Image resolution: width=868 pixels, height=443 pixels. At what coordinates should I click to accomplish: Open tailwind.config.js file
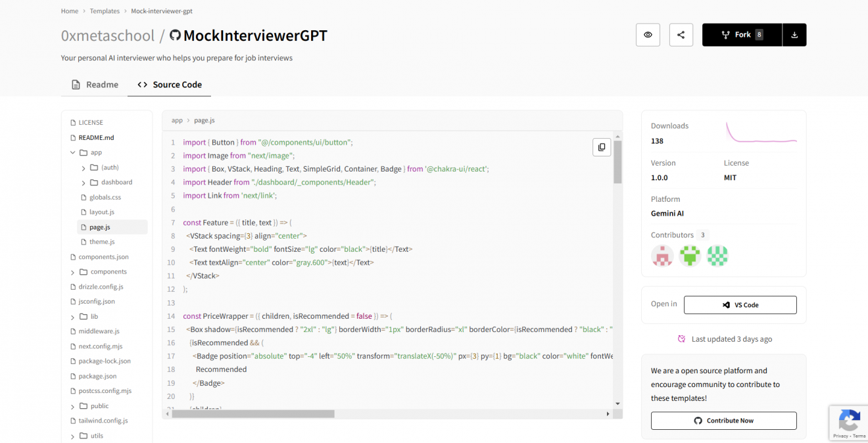103,421
